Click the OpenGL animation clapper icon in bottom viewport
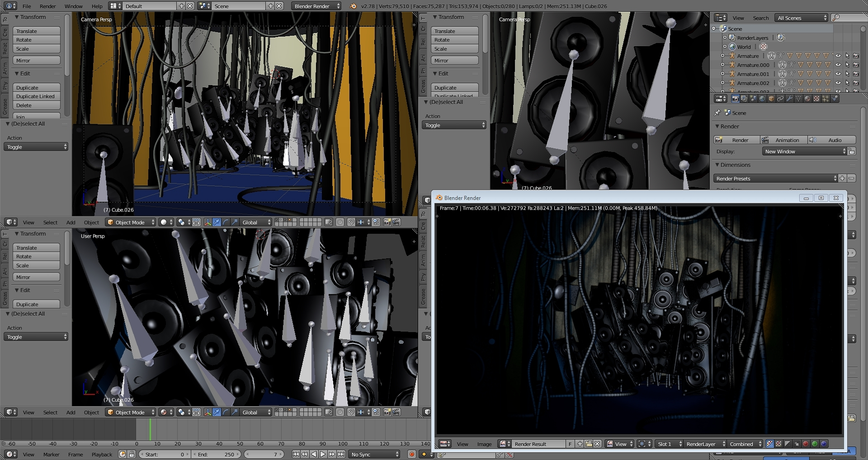868x460 pixels. (396, 412)
